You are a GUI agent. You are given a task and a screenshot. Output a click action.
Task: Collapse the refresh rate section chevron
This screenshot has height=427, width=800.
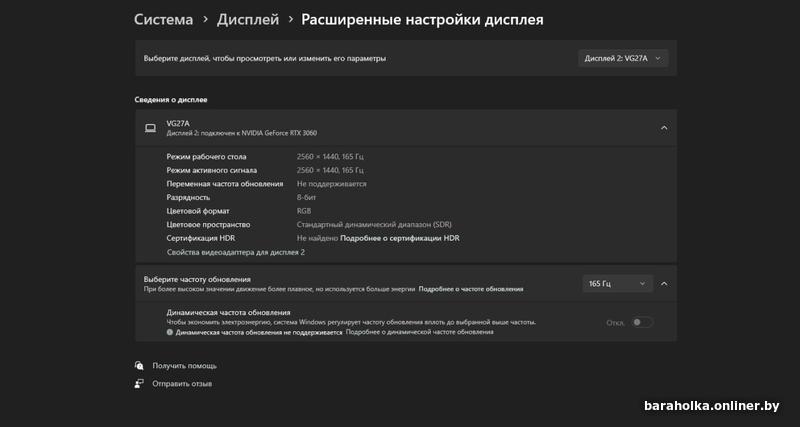664,284
